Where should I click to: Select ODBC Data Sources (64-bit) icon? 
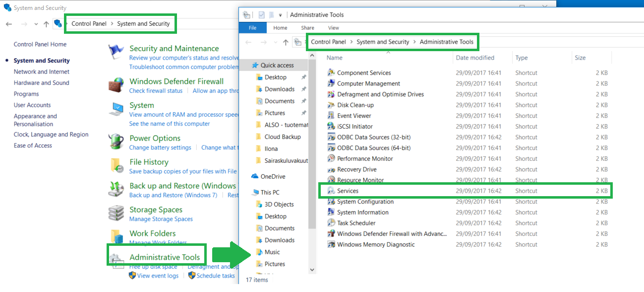[x=331, y=148]
